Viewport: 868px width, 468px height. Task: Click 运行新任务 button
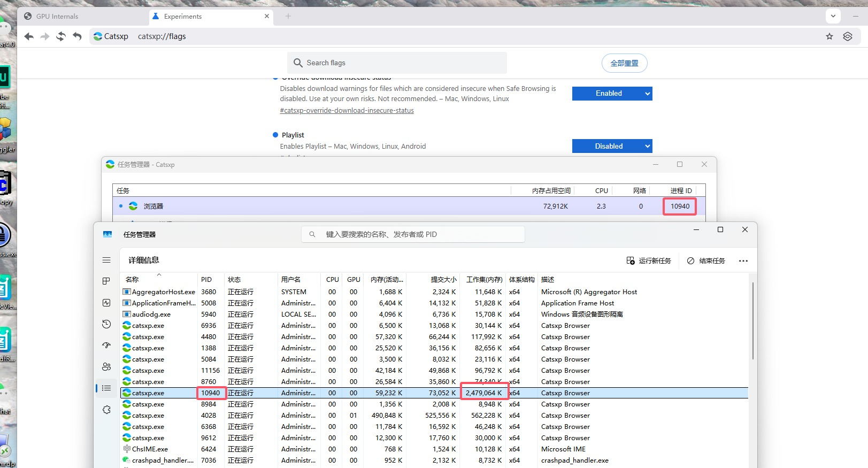coord(649,260)
